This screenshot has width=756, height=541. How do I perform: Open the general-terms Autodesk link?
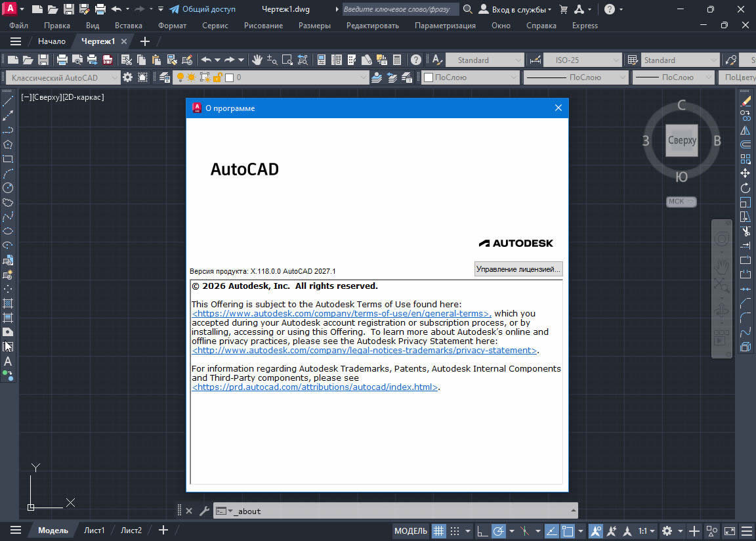(x=341, y=313)
